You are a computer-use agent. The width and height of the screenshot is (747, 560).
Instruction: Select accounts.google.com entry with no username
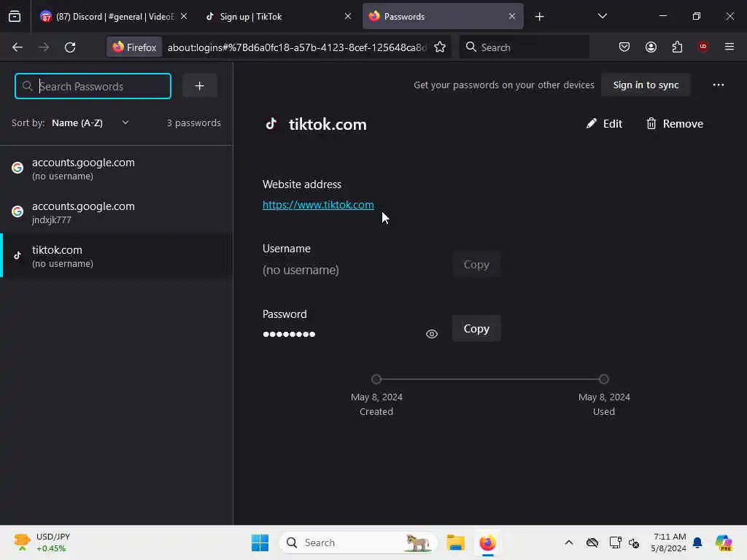117,168
